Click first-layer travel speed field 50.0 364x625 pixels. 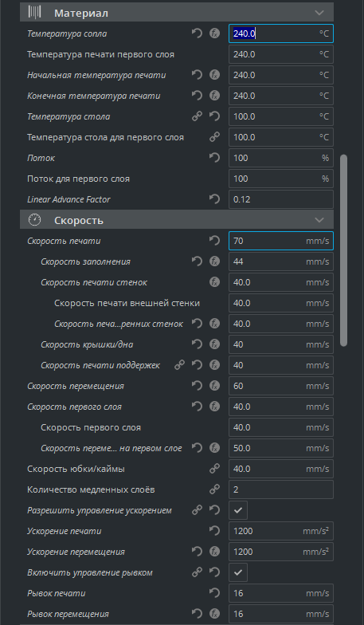pos(281,448)
